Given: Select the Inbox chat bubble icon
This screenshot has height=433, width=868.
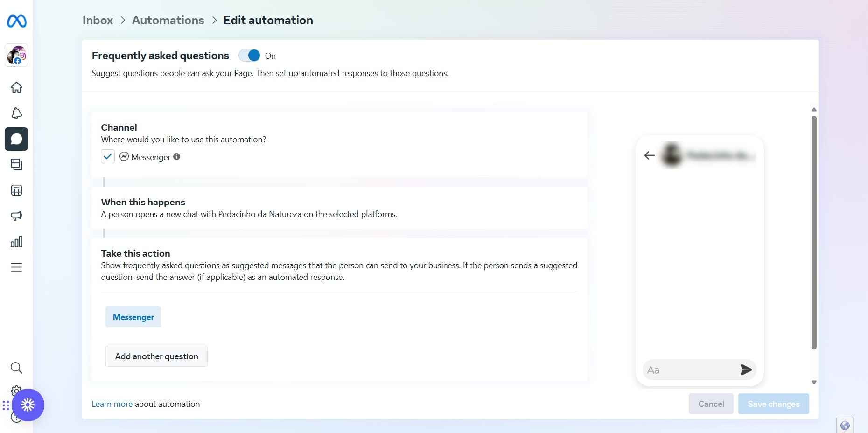Looking at the screenshot, I should coord(16,139).
